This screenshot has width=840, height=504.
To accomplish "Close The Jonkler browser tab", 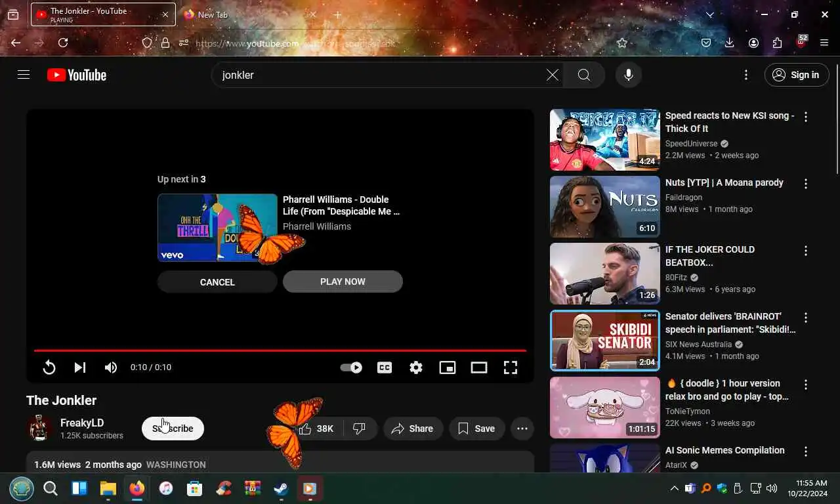I will click(x=165, y=14).
